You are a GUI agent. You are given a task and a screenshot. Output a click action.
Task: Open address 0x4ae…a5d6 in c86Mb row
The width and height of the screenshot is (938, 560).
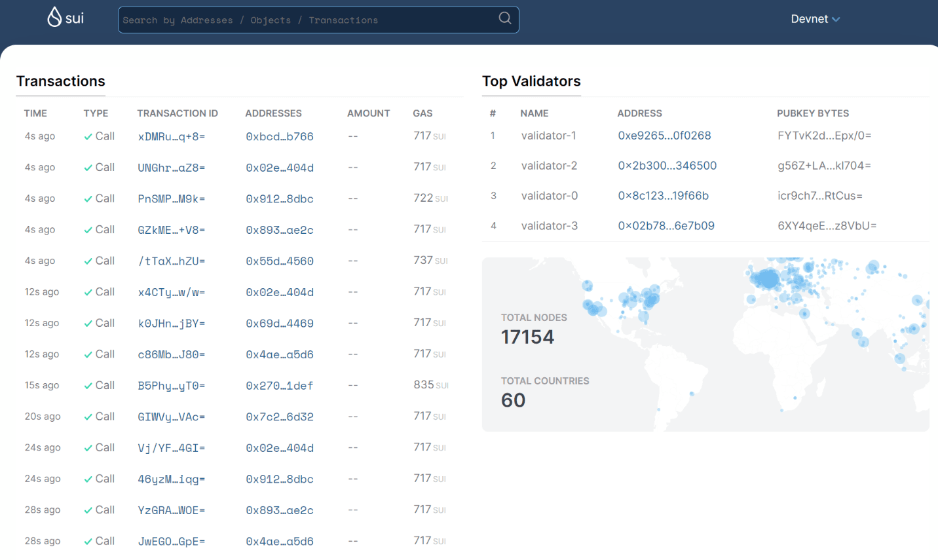pyautogui.click(x=280, y=354)
